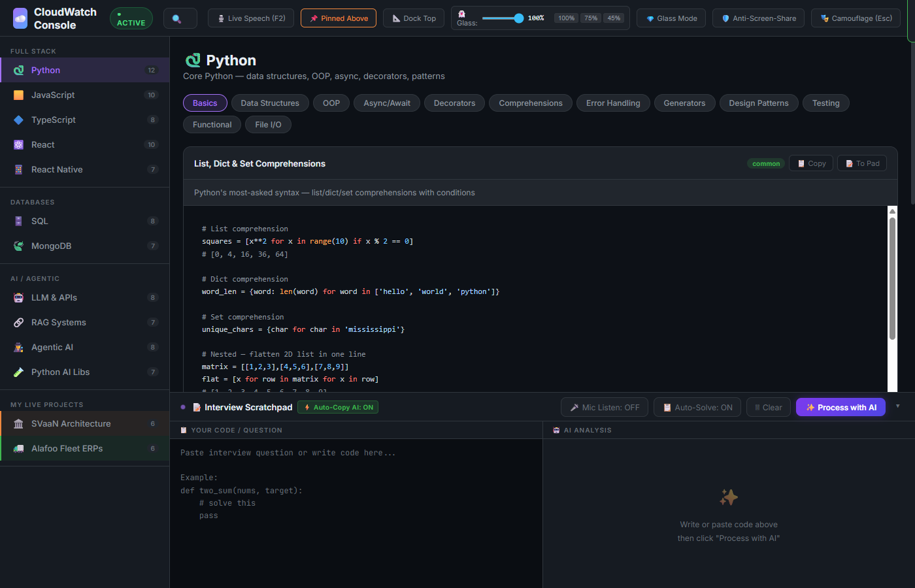
Task: Open the Alafoo Fleet ERPs truck icon
Action: [19, 449]
